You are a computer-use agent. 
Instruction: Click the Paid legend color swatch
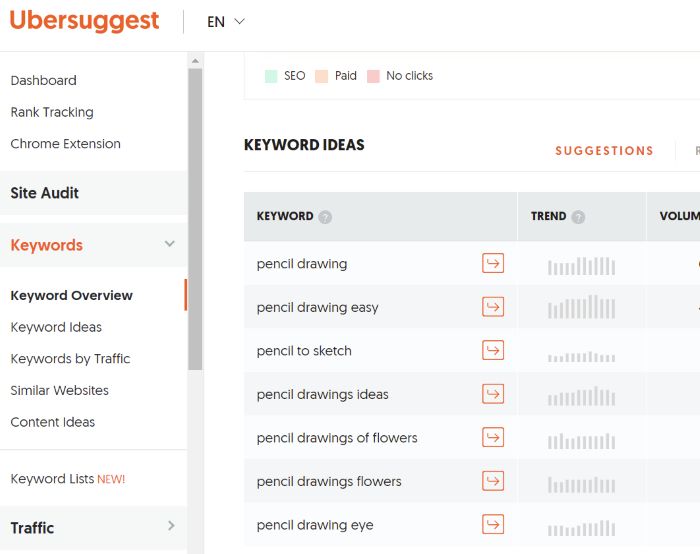point(321,76)
